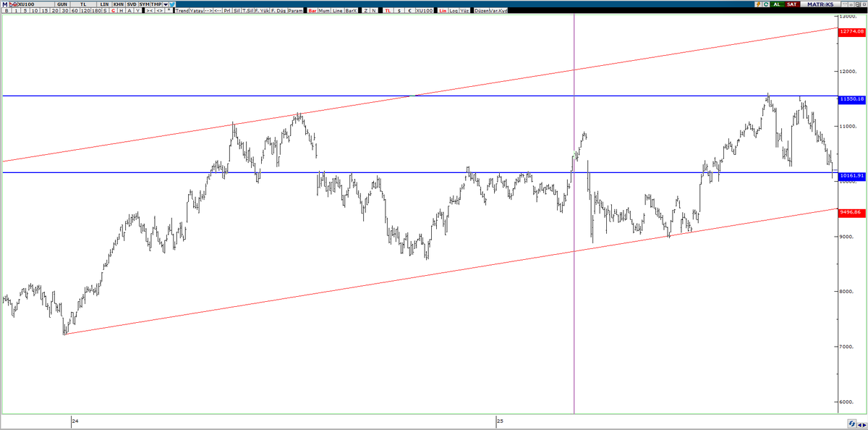Screen dimensions: 868x430
Task: Select the H weekly period
Action: 122,11
